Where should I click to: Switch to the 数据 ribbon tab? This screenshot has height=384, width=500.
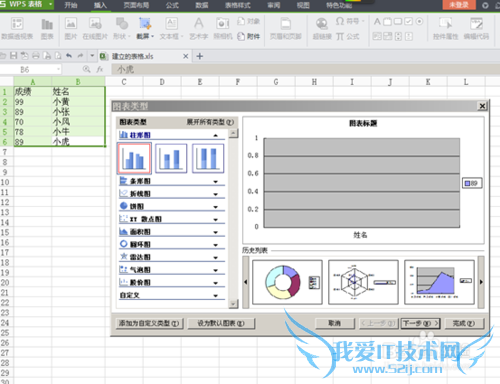click(x=202, y=5)
